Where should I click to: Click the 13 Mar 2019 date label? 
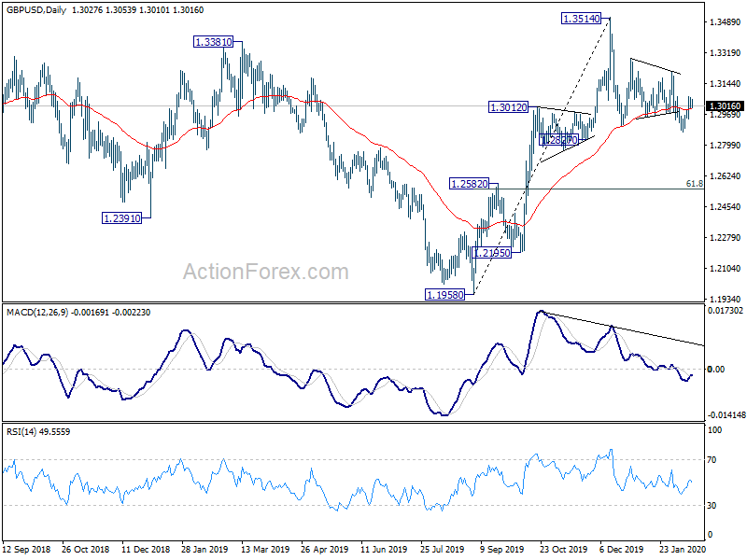(x=265, y=550)
